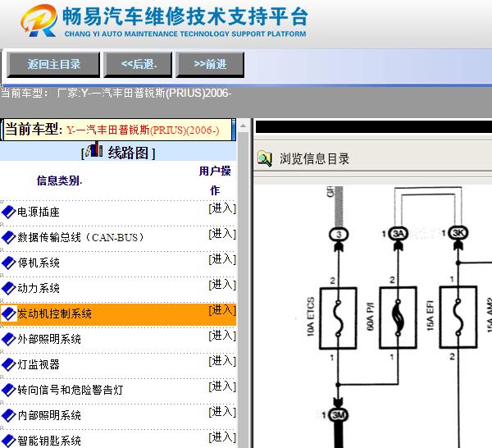Click the red vehicle model text PRIUS(2006-)
Image resolution: width=492 pixels, height=448 pixels.
point(143,130)
